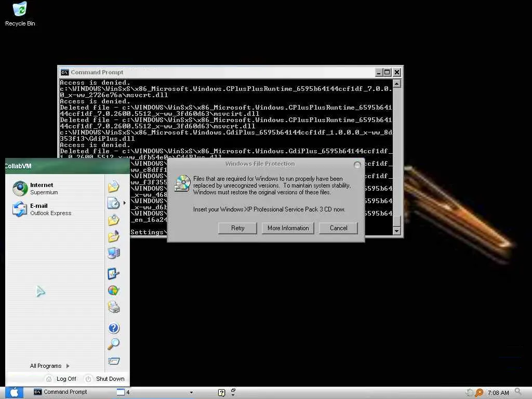532x399 pixels.
Task: Expand My Recent Documents submenu arrow
Action: pyautogui.click(x=125, y=203)
